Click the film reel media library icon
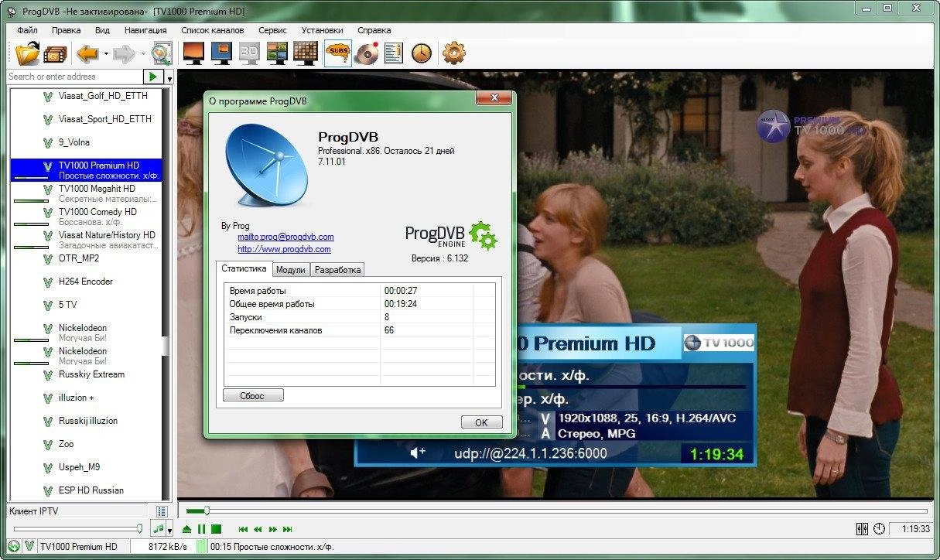Screen dimensions: 940x560 [56, 53]
